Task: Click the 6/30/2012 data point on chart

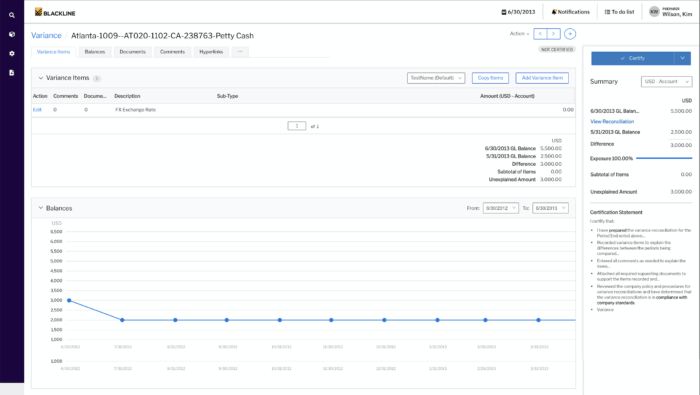Action: [x=69, y=300]
